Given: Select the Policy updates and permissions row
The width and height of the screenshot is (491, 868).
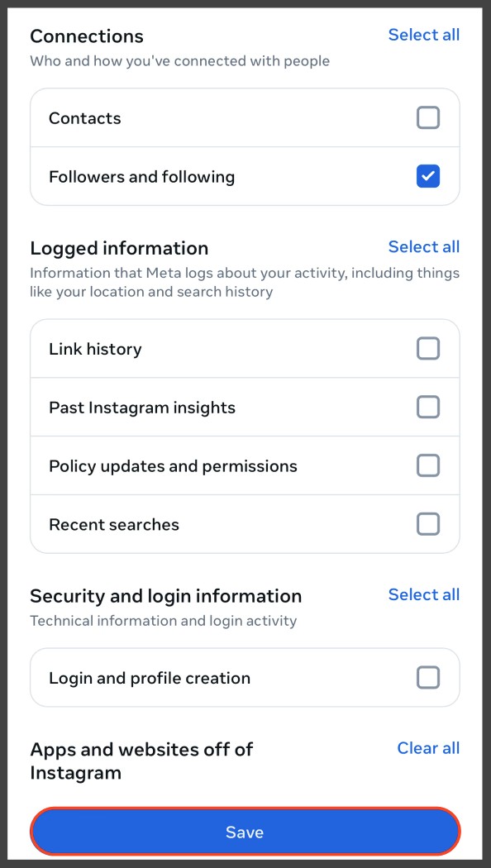Looking at the screenshot, I should [x=174, y=465].
